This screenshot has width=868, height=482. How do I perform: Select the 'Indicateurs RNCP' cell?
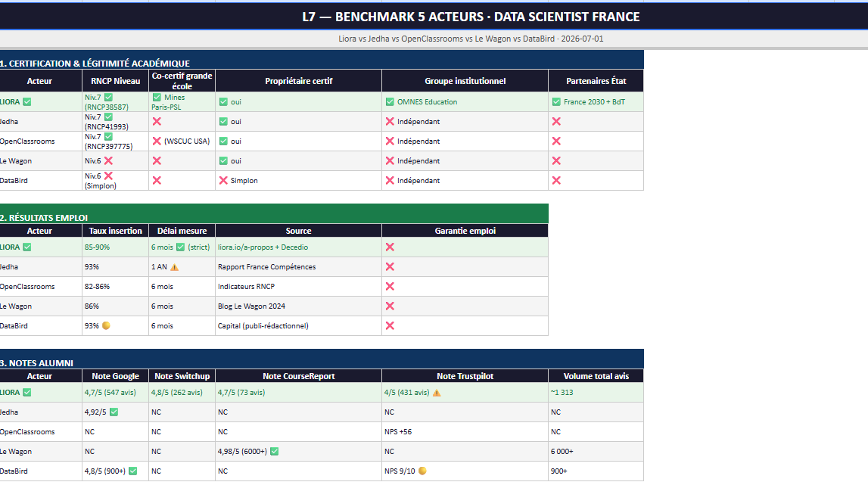click(x=298, y=287)
